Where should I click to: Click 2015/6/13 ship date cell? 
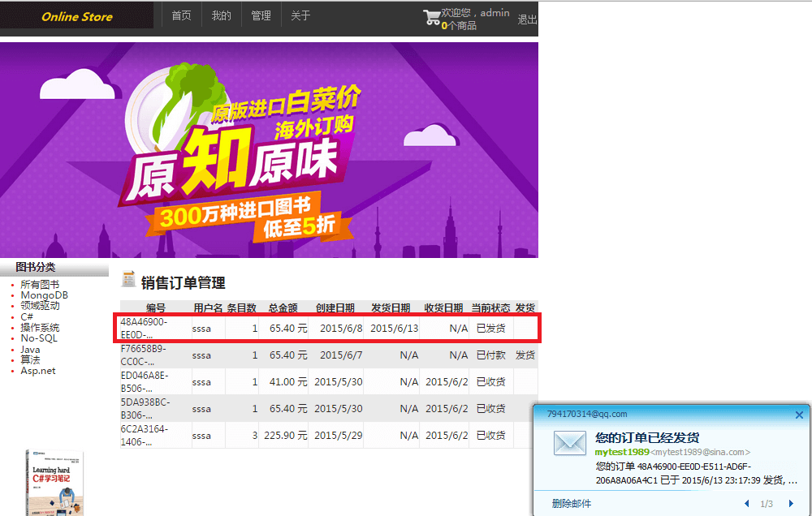pos(394,328)
